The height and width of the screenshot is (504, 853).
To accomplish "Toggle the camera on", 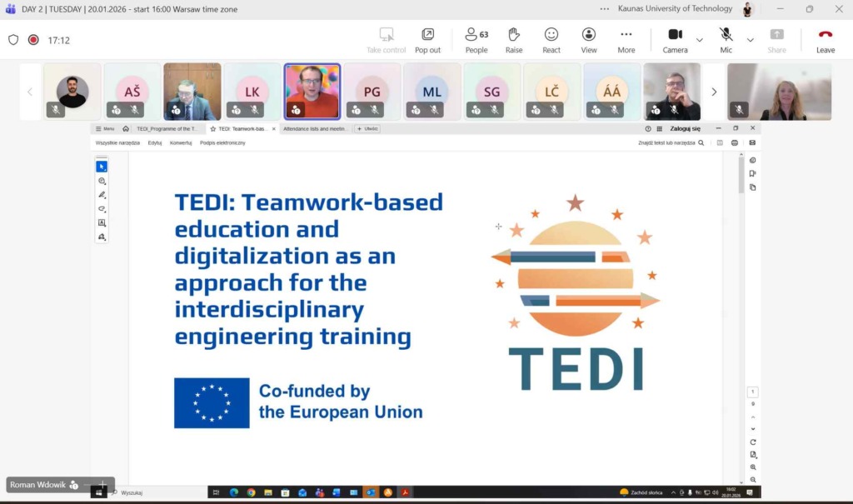I will coord(675,39).
